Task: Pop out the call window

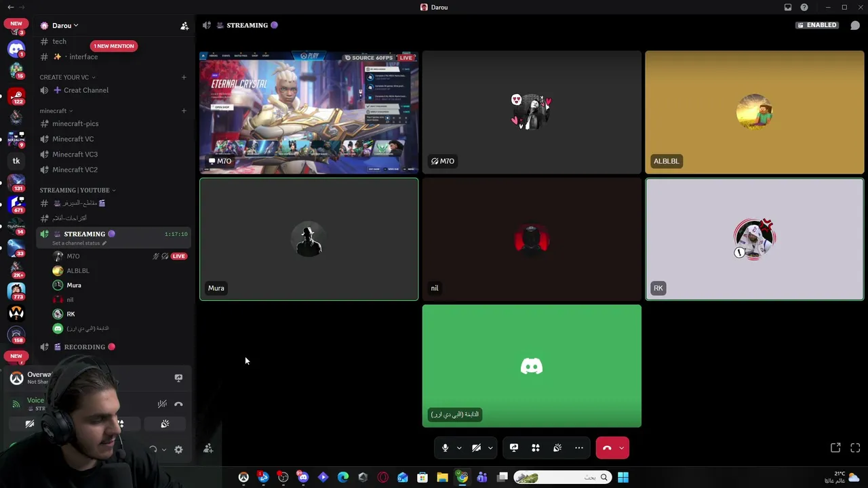Action: pos(835,448)
